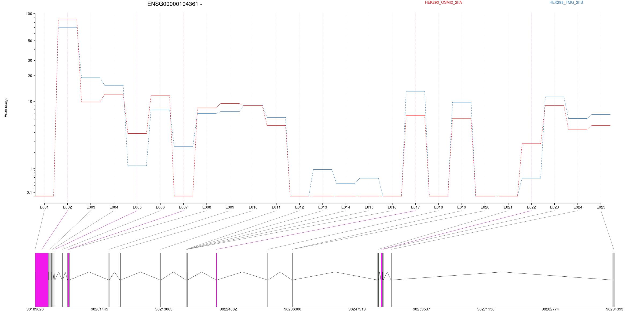Click exon label E003

[91, 207]
